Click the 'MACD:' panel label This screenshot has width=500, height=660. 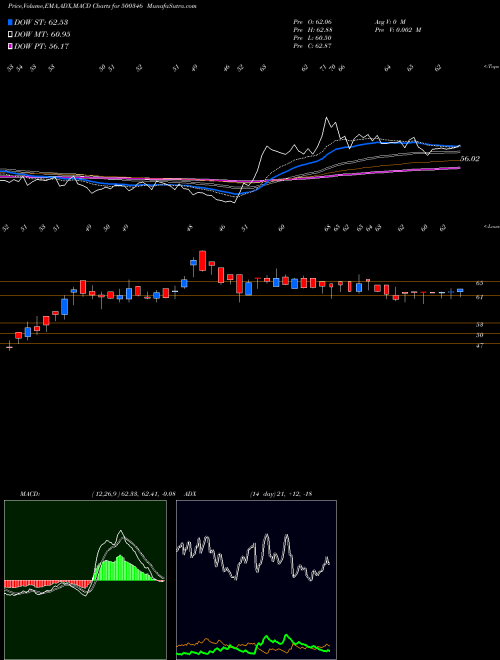click(30, 494)
